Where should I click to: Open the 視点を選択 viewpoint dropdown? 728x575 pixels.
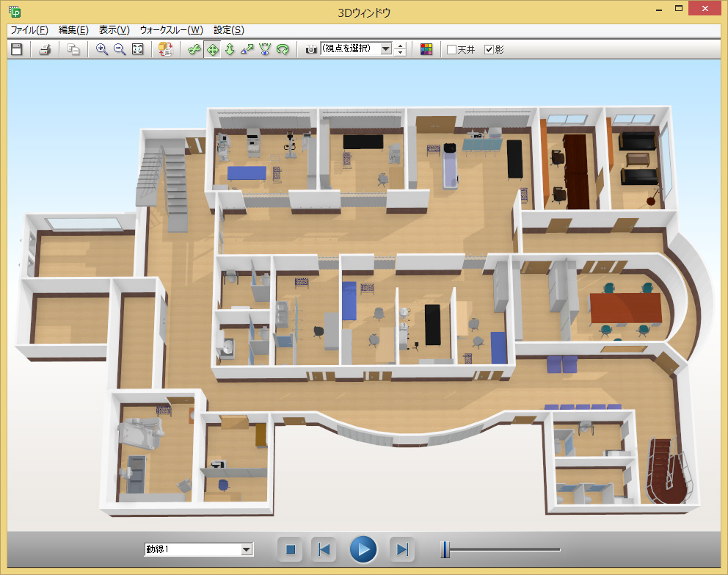point(386,49)
